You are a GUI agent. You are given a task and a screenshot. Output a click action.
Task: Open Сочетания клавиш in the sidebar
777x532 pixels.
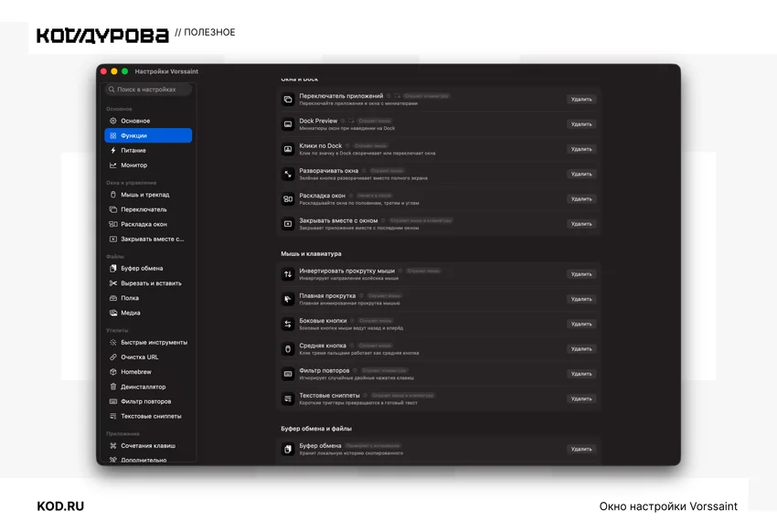tap(148, 445)
